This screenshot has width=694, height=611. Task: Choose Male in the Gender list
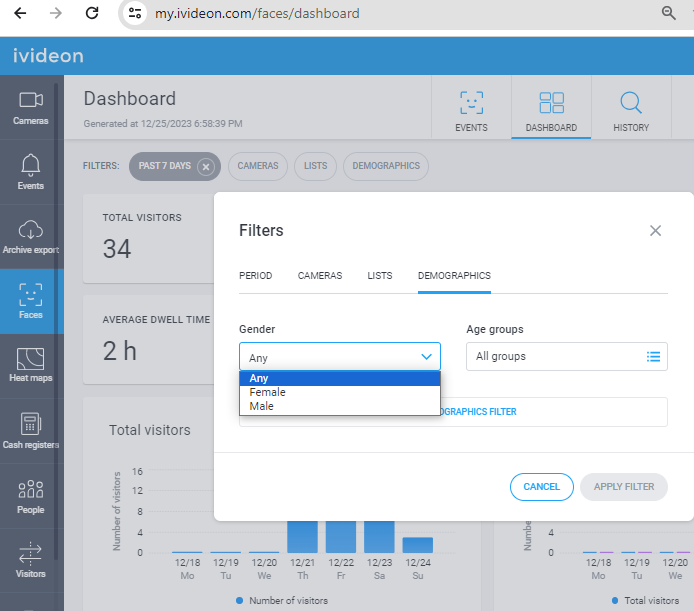[x=339, y=406]
